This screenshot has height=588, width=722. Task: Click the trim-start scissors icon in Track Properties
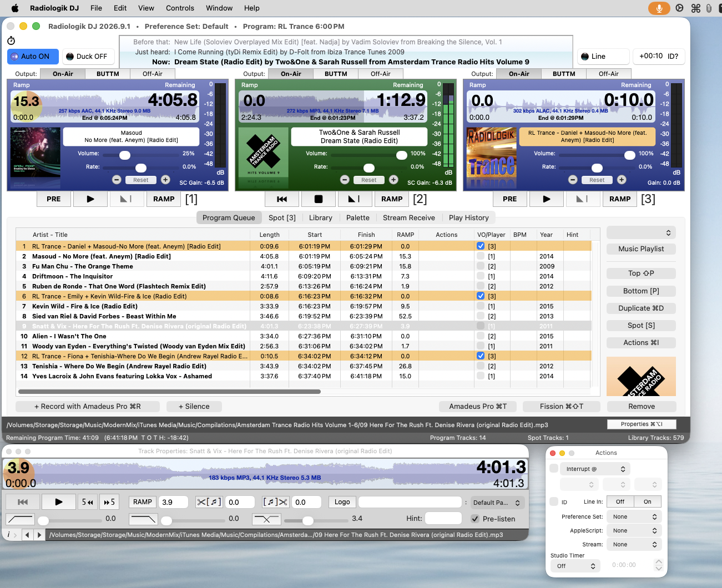[209, 502]
